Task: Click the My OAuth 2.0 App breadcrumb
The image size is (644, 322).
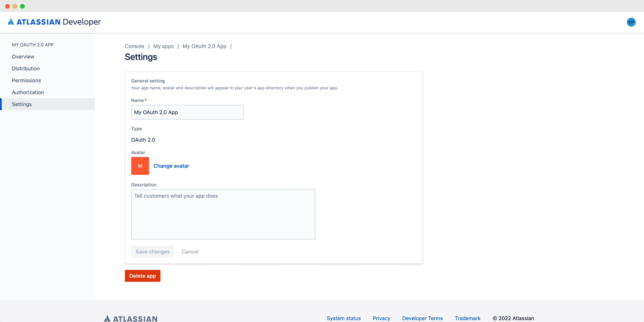Action: [205, 46]
